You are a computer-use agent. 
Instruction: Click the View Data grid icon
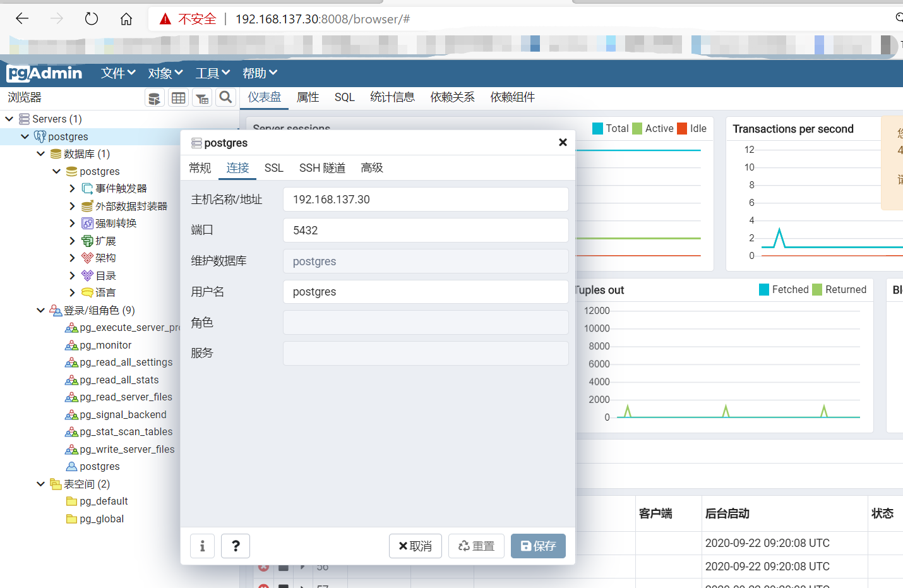click(x=179, y=98)
